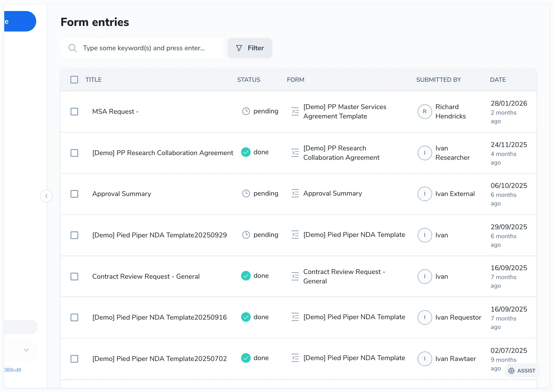This screenshot has width=554, height=392.
Task: Click the date 29/09/2025
Action: pos(509,227)
